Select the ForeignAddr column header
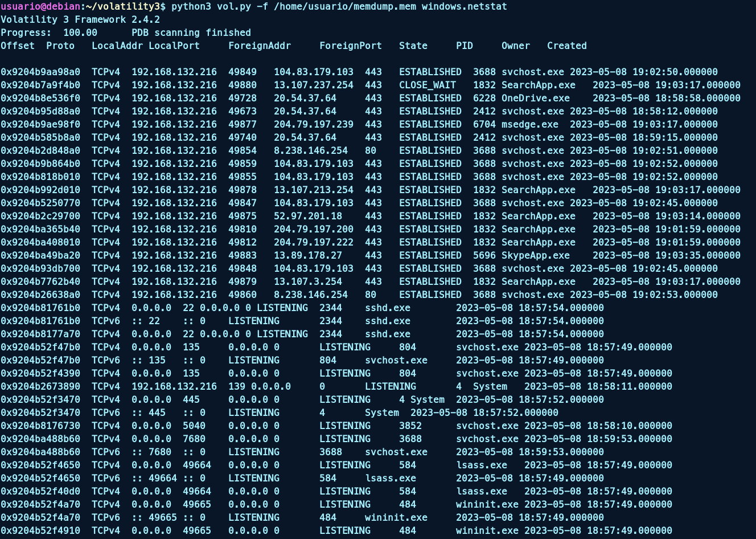756x539 pixels. point(259,46)
